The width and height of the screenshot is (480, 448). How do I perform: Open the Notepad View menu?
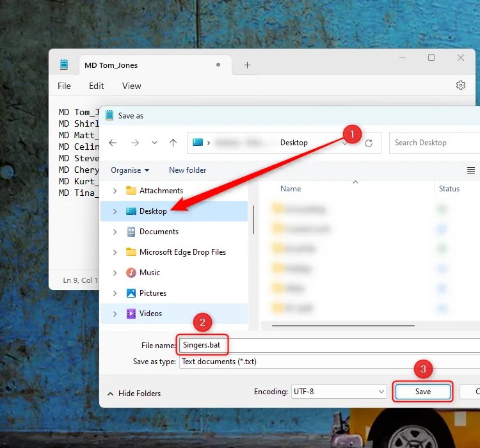pos(132,86)
